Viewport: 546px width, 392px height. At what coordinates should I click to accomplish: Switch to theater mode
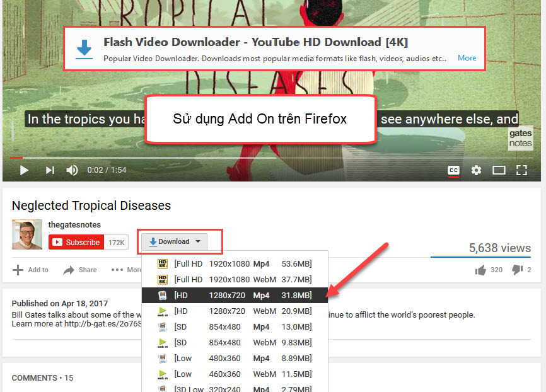(x=499, y=170)
